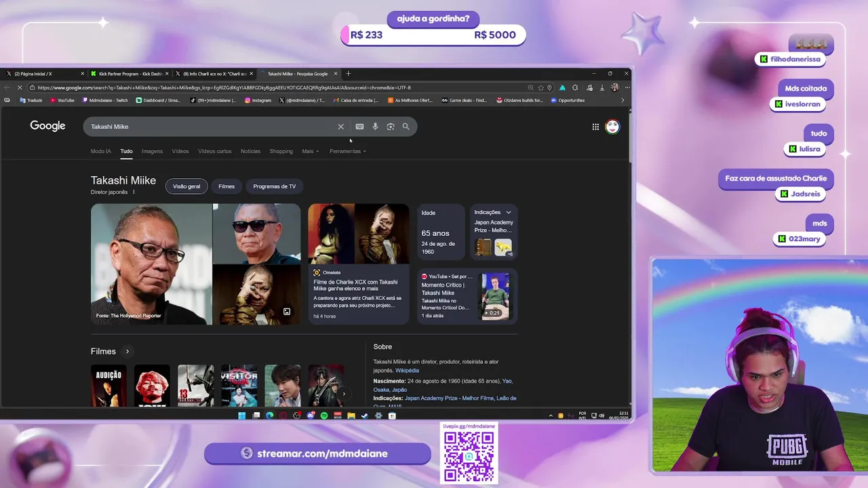Switch to Vídeos curtos tab

pos(215,151)
